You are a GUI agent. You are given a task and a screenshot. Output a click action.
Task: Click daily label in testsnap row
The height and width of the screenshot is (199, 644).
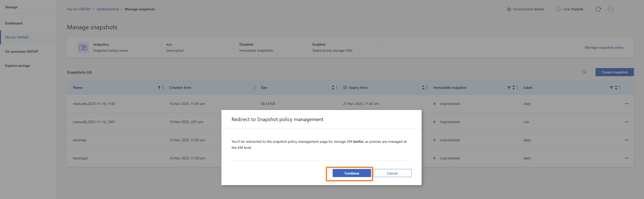527,140
